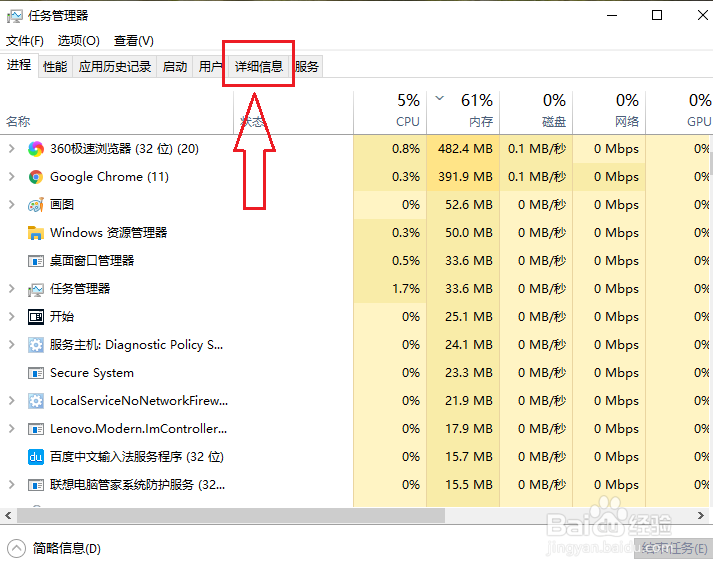This screenshot has width=713, height=572.
Task: Sort by the 名称 column header
Action: pos(117,113)
